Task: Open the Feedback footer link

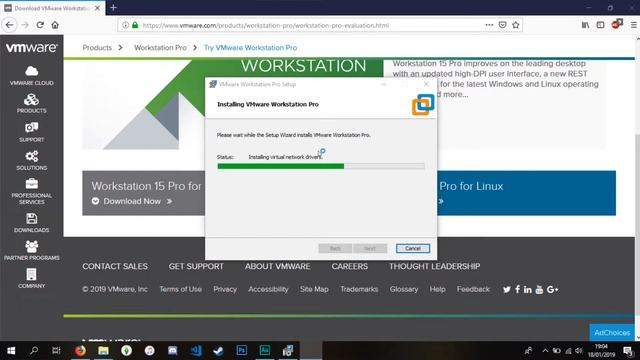Action: 473,289
